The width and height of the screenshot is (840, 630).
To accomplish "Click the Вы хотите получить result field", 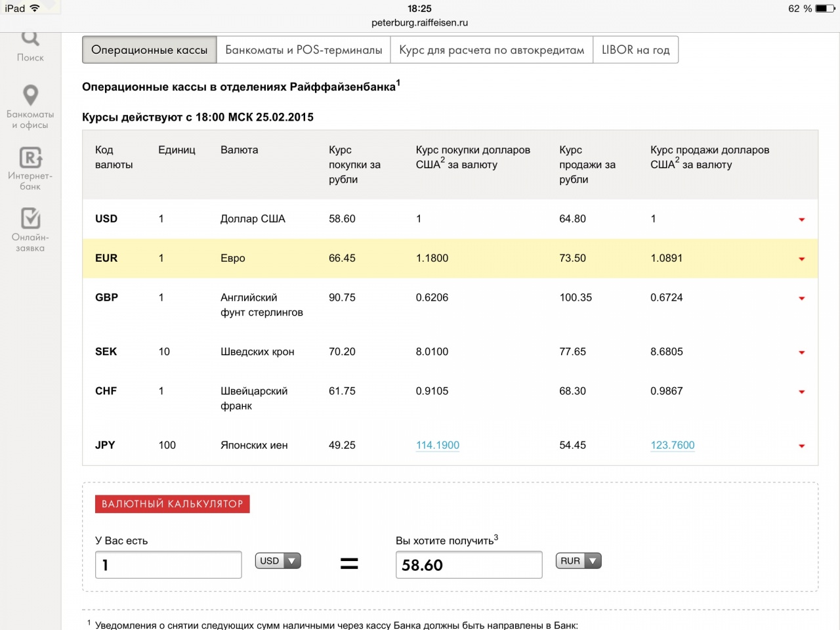I will 469,565.
